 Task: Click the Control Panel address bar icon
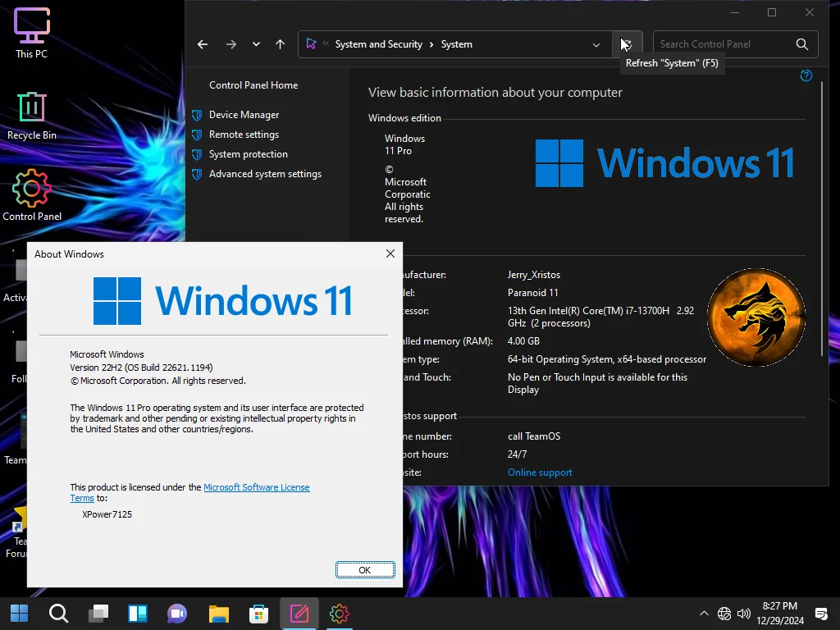(311, 44)
